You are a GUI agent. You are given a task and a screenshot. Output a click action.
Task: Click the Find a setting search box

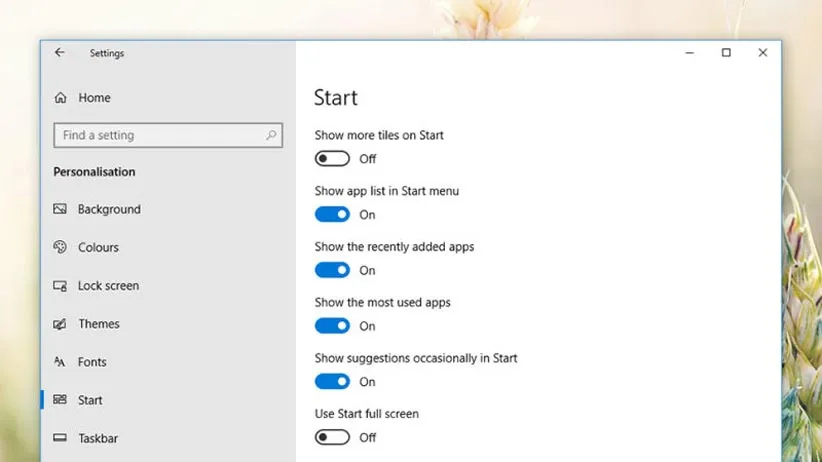tap(160, 135)
